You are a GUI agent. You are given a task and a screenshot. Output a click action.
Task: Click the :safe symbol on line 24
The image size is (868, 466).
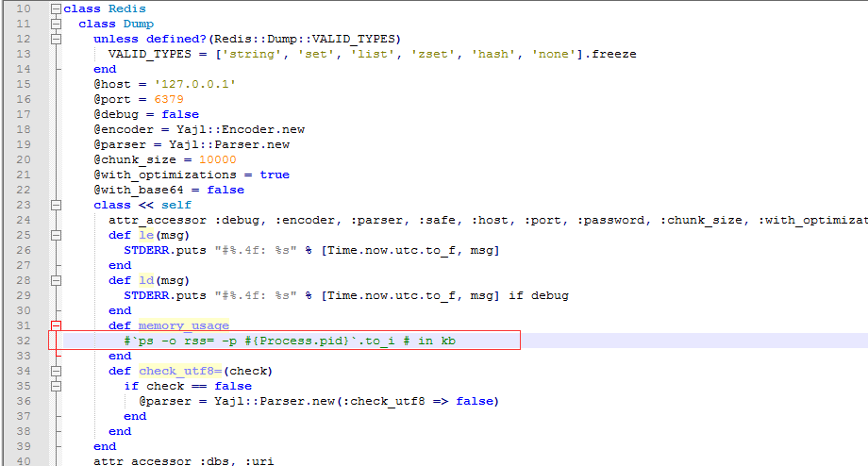[x=440, y=221]
